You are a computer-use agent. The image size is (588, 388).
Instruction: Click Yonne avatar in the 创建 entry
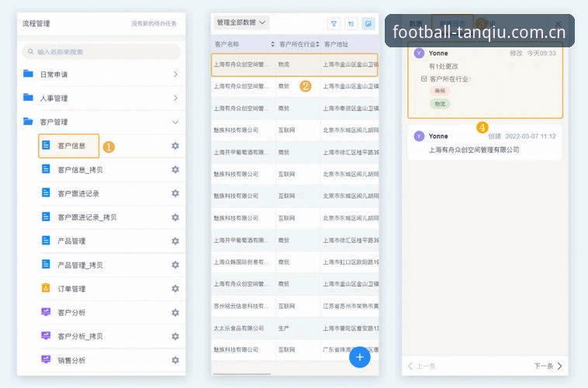click(419, 136)
